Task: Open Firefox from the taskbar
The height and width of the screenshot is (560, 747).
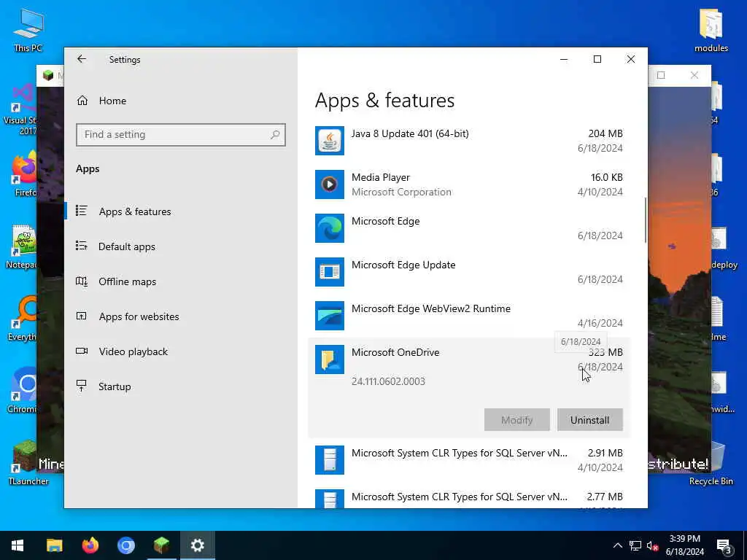Action: [90, 545]
